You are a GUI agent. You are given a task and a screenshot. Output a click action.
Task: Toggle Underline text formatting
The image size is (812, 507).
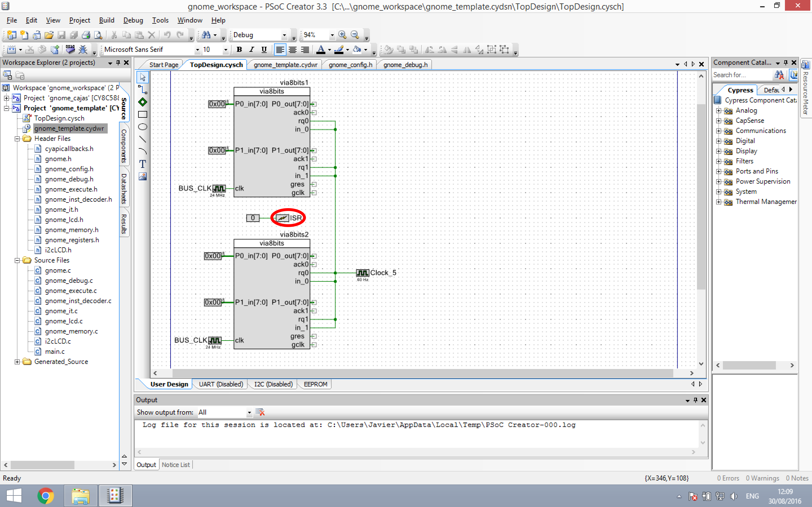(x=264, y=50)
